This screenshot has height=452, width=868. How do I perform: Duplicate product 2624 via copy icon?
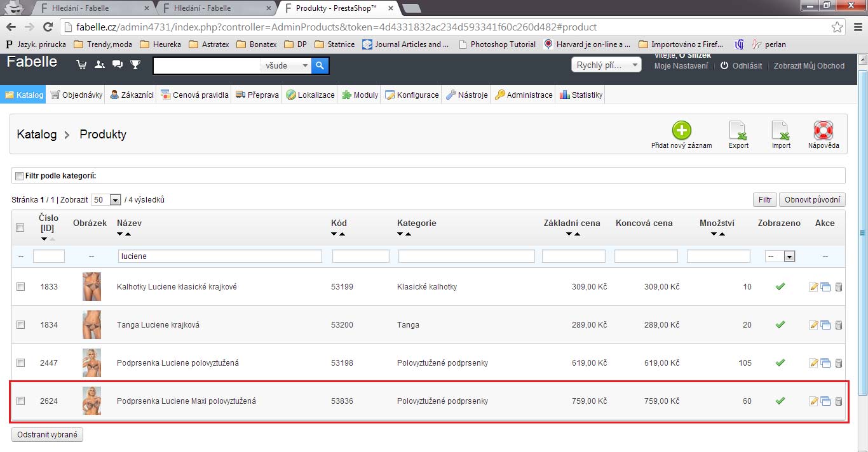[825, 401]
